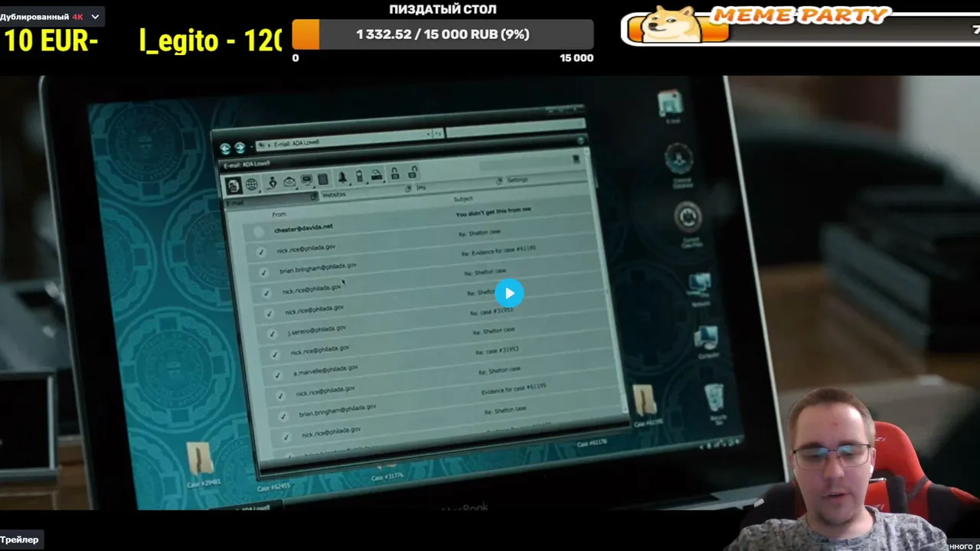
Task: Click the From column header
Action: (x=279, y=215)
